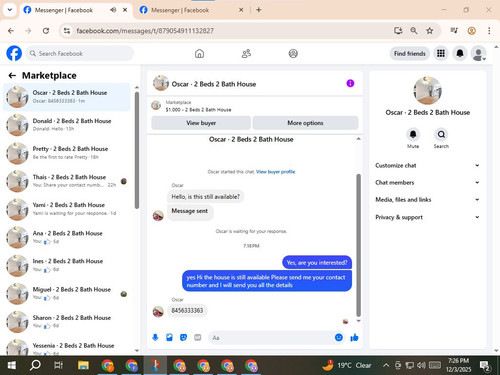
Task: Click the browser back arrow
Action: (x=11, y=31)
